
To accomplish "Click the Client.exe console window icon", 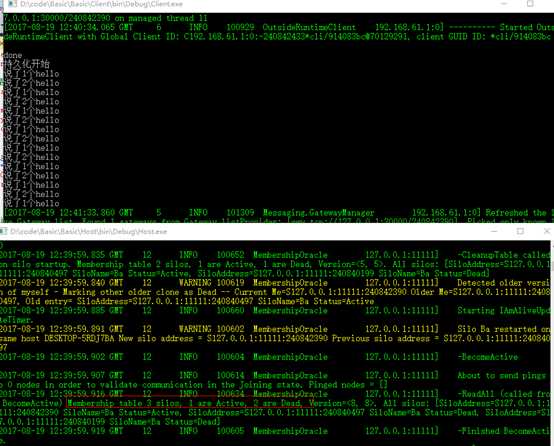I will coord(12,4).
